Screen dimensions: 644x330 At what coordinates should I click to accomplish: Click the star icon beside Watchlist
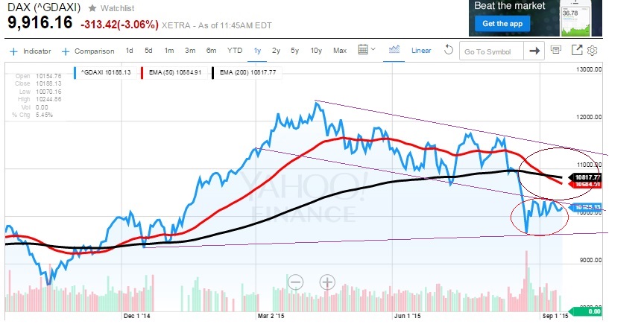click(92, 7)
